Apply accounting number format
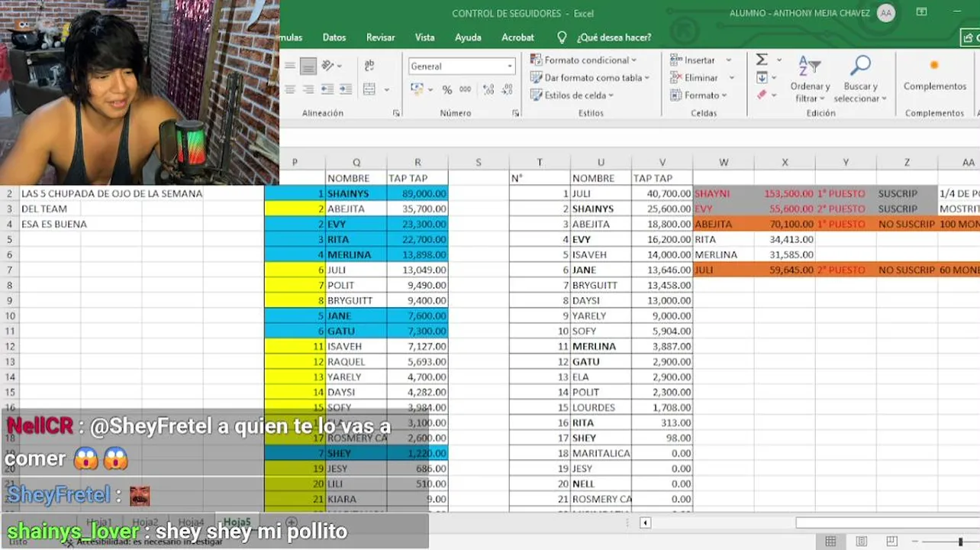This screenshot has height=550, width=980. tap(417, 89)
